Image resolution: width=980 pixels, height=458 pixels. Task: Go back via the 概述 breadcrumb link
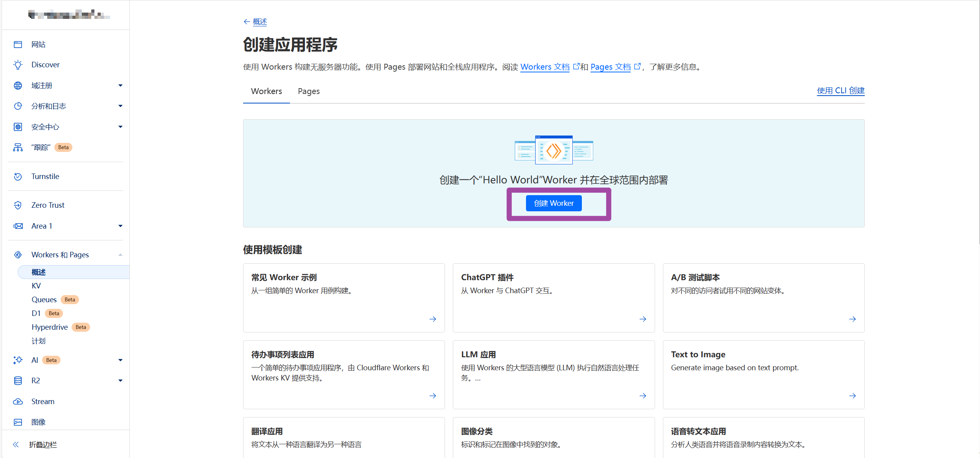(x=260, y=22)
